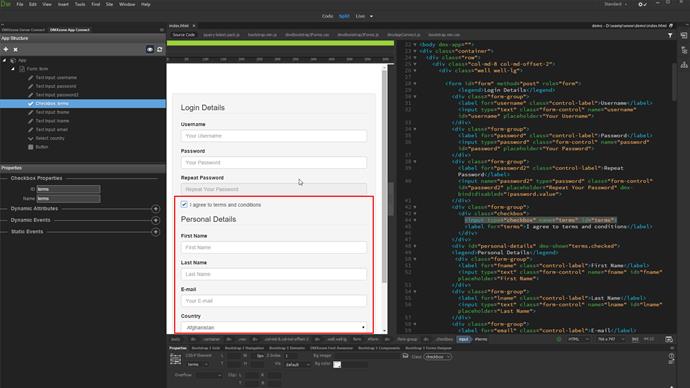Collapse the App root node in the tree
Image resolution: width=690 pixels, height=388 pixels.
[x=4, y=60]
